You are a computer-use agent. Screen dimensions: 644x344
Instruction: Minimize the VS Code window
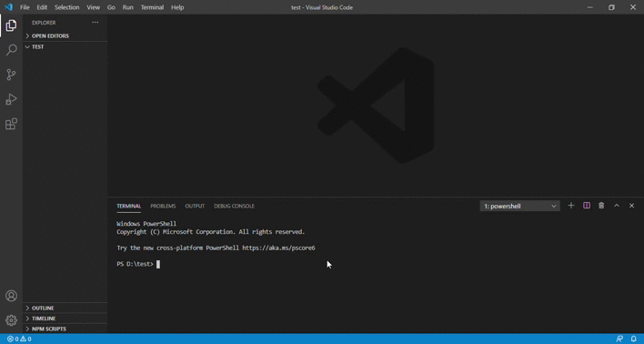pos(590,7)
